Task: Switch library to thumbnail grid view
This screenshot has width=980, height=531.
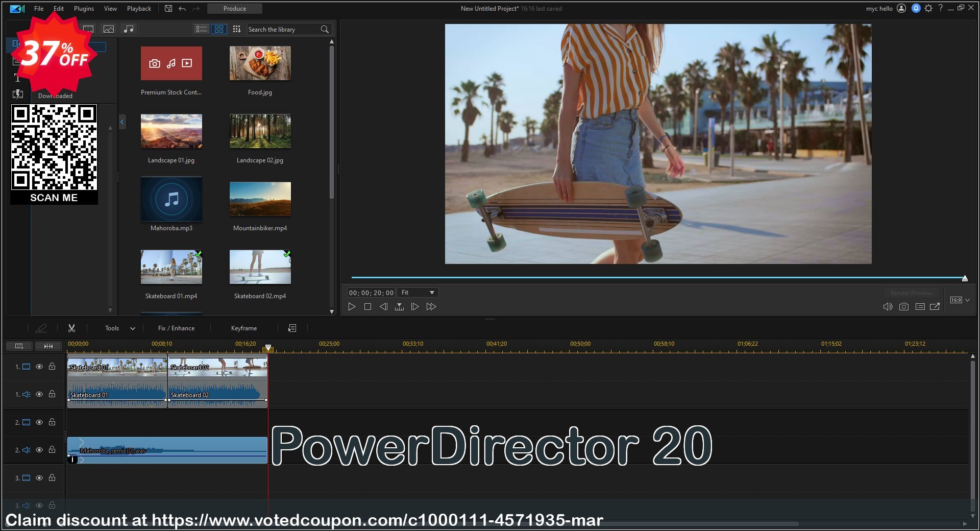Action: tap(219, 29)
